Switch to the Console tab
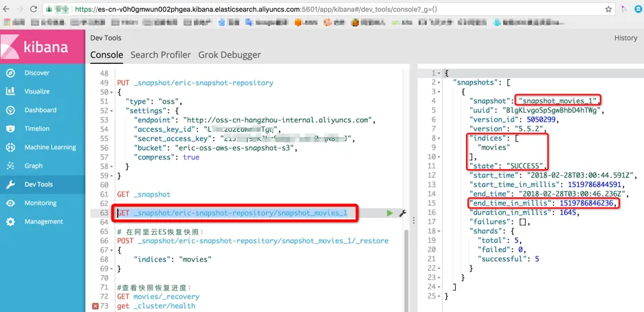The width and height of the screenshot is (644, 312). (107, 54)
